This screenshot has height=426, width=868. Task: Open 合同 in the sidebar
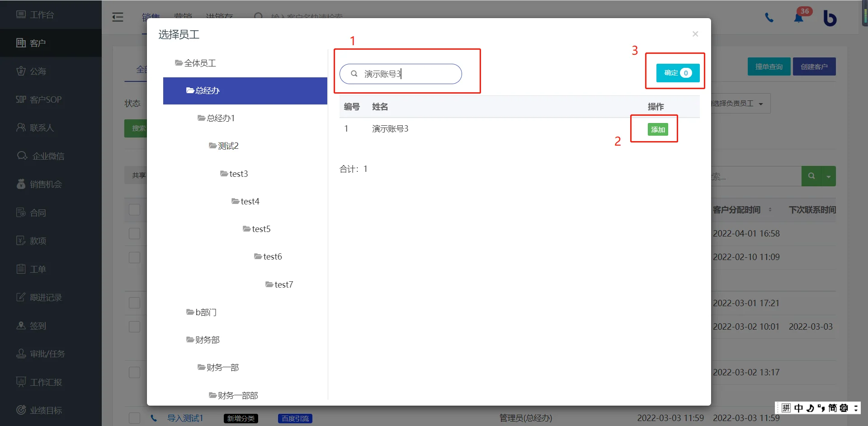coord(51,213)
